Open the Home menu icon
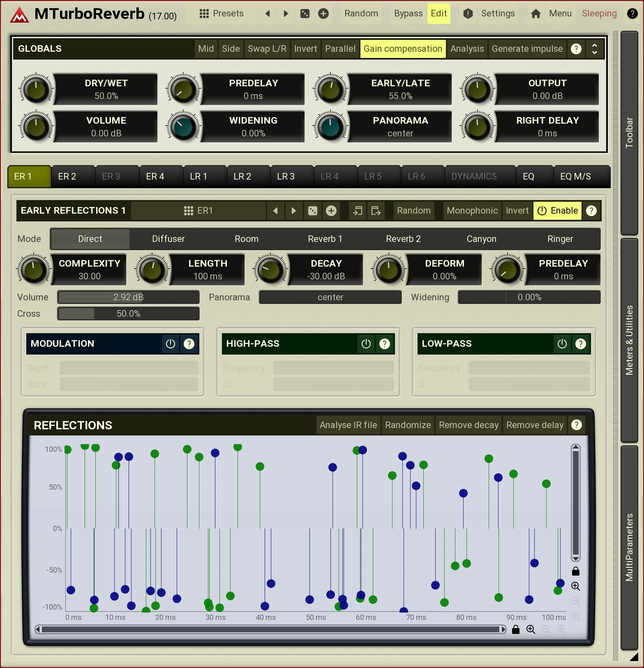 536,14
